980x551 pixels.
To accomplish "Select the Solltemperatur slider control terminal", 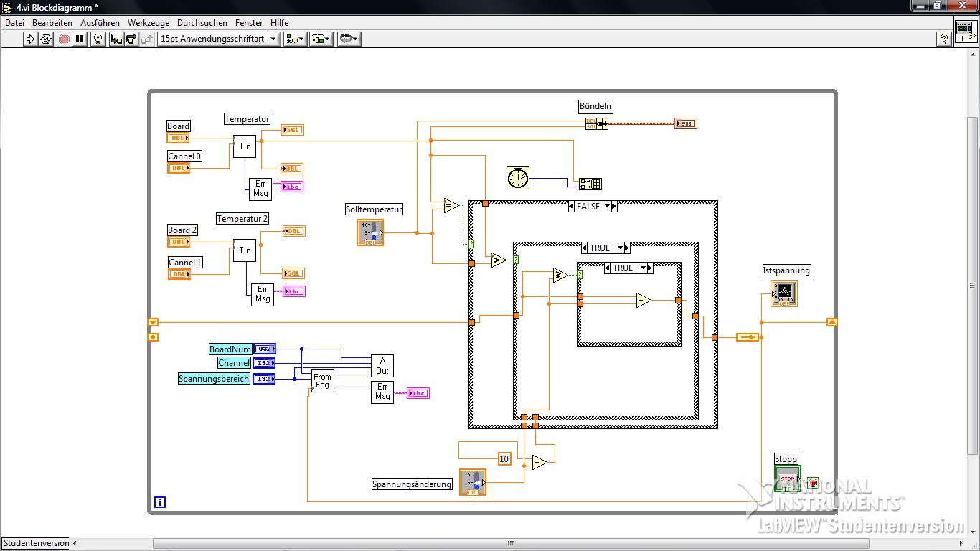I will 370,232.
